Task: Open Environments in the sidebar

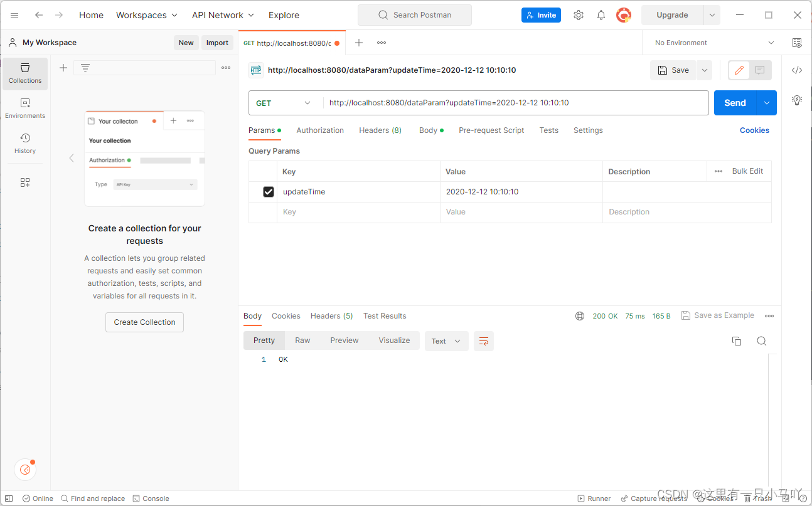Action: [25, 108]
